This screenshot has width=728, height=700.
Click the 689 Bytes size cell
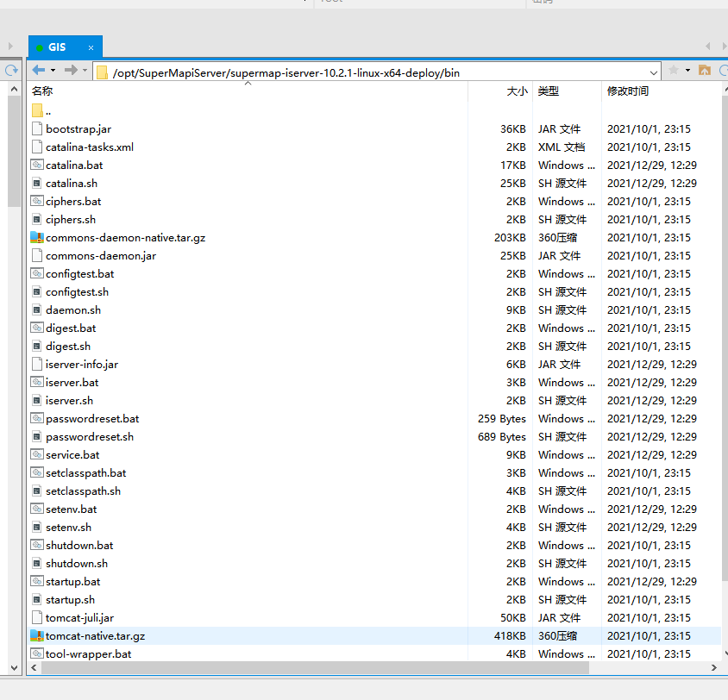click(x=501, y=436)
